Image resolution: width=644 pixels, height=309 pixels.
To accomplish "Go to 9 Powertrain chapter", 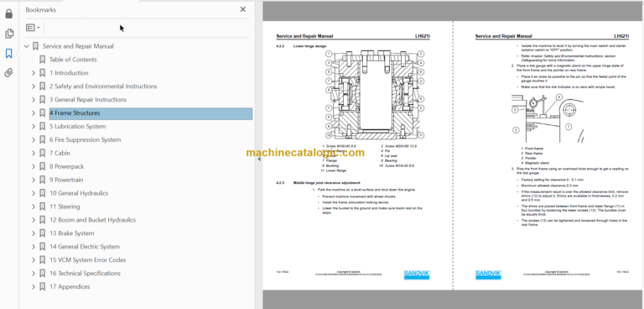I will pos(66,180).
